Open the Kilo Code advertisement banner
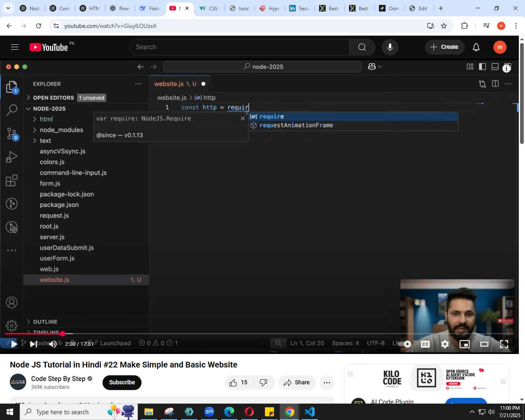This screenshot has height=420, width=525. 427,378
